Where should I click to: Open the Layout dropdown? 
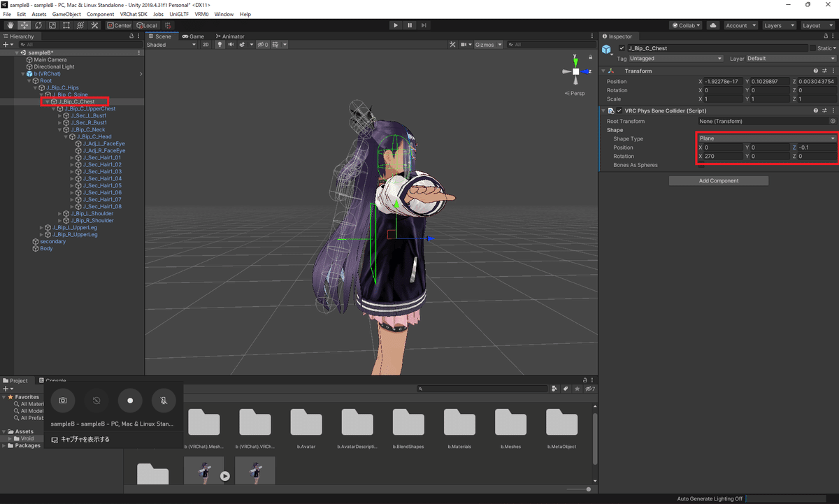817,25
